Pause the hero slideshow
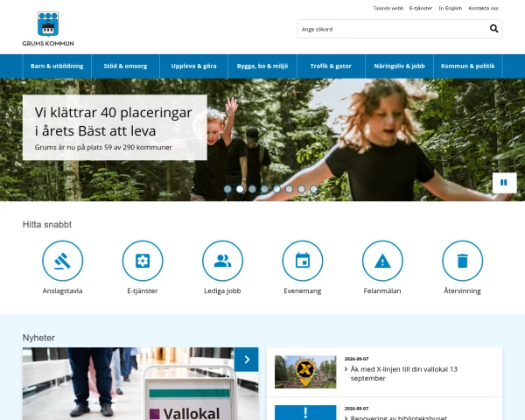 [504, 183]
